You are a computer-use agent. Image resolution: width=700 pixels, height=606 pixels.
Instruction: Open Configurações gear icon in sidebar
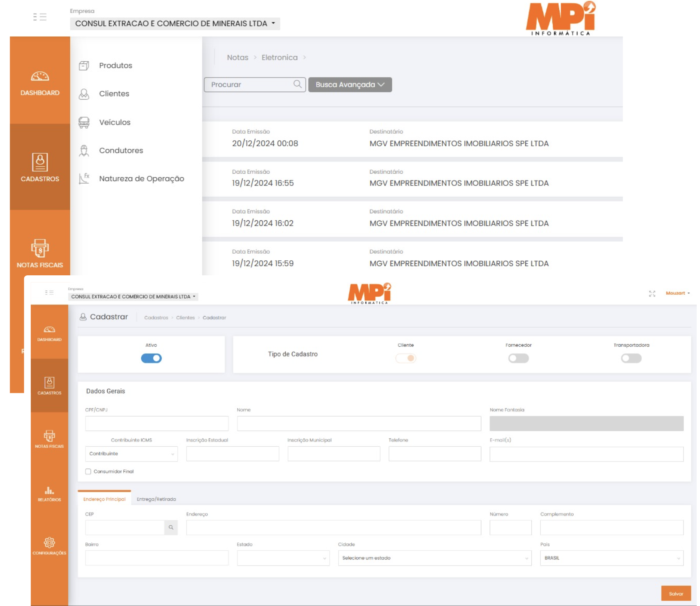[x=49, y=542]
